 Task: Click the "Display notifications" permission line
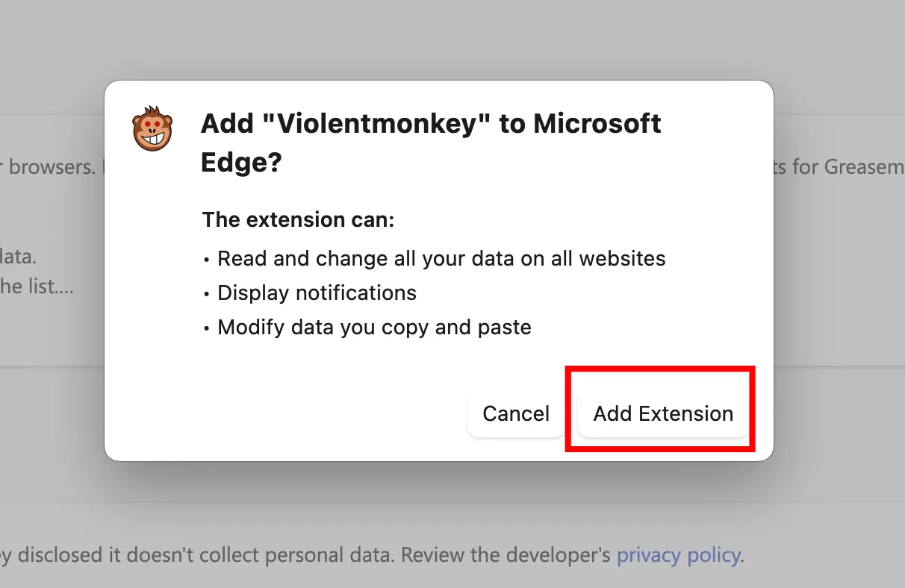(x=317, y=293)
